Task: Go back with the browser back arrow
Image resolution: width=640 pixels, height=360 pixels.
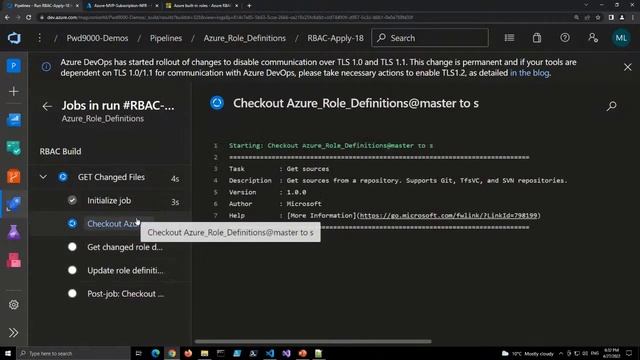Action: tap(7, 17)
